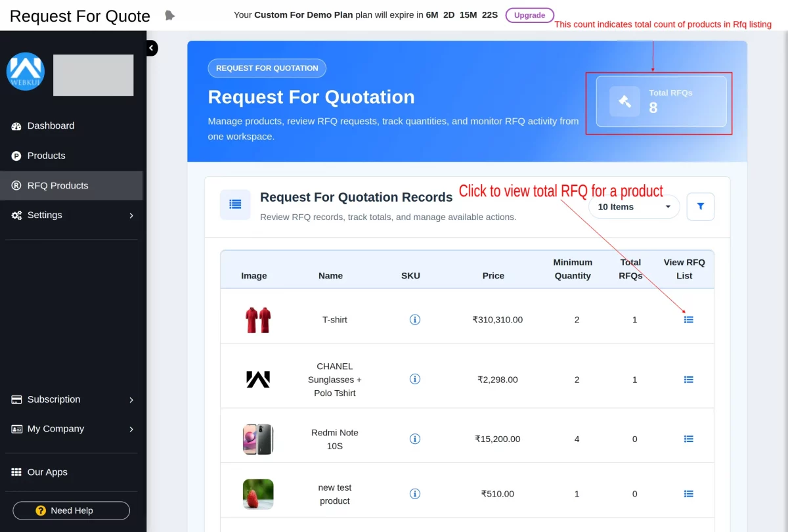Show SKU info for Redmi Note 10S
788x532 pixels.
tap(415, 439)
